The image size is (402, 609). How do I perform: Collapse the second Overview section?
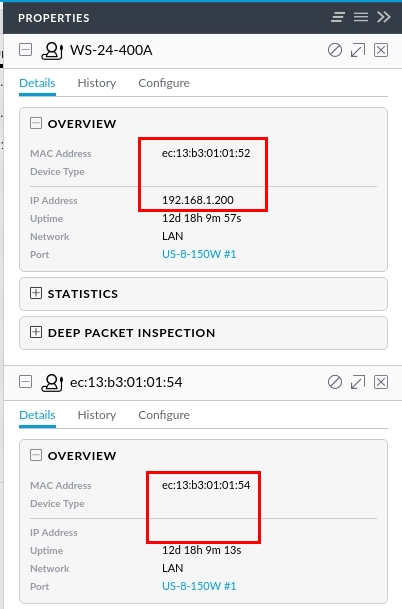coord(36,455)
